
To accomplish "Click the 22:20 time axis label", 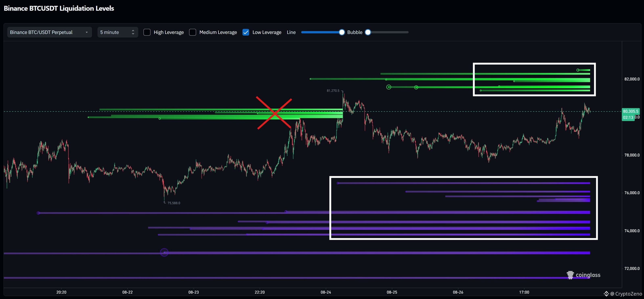I will [x=259, y=292].
